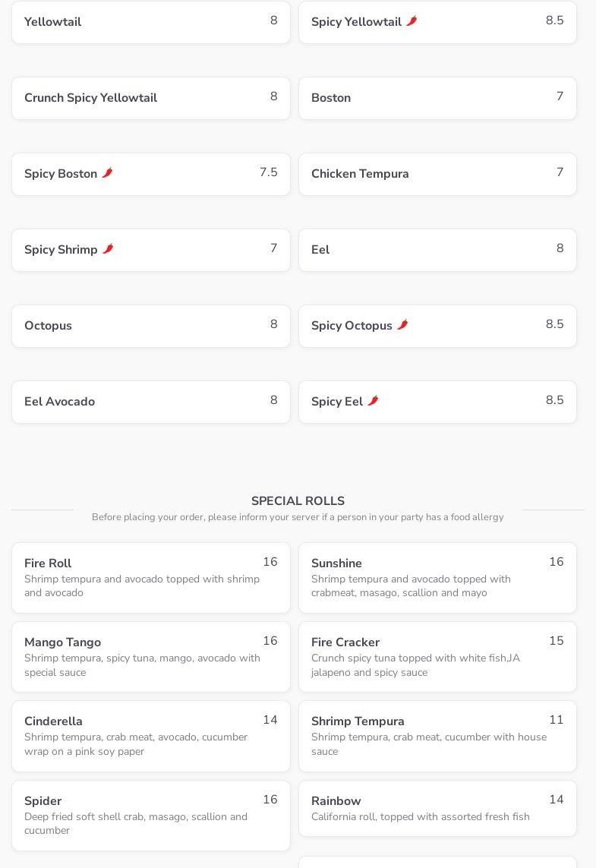Click the chili pepper beside Spicy Eel
The width and height of the screenshot is (596, 868).
point(373,401)
